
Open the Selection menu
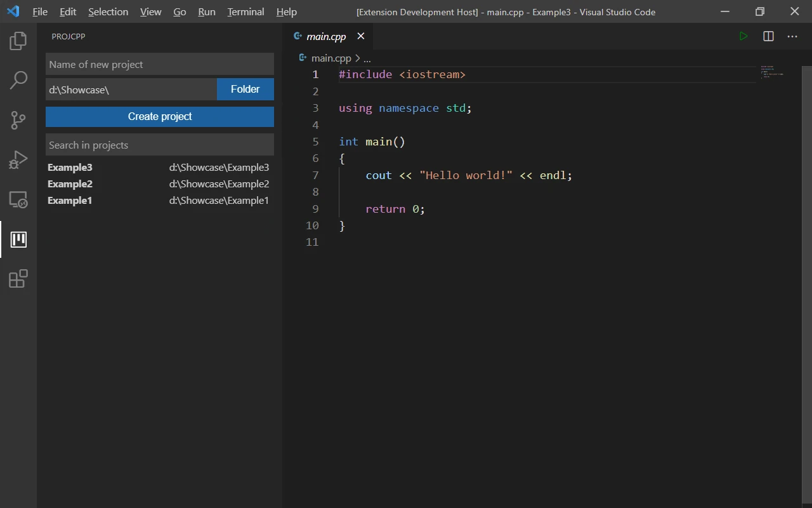click(x=108, y=11)
